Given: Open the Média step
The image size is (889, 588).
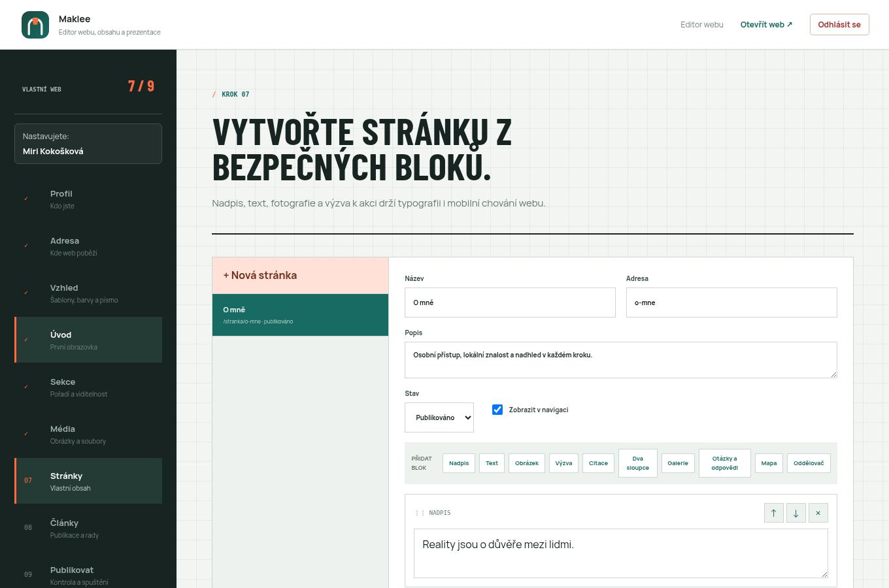Looking at the screenshot, I should click(88, 434).
